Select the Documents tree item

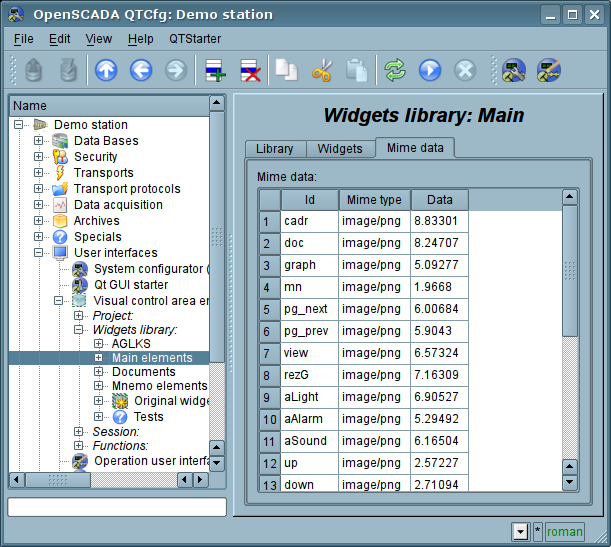(143, 372)
